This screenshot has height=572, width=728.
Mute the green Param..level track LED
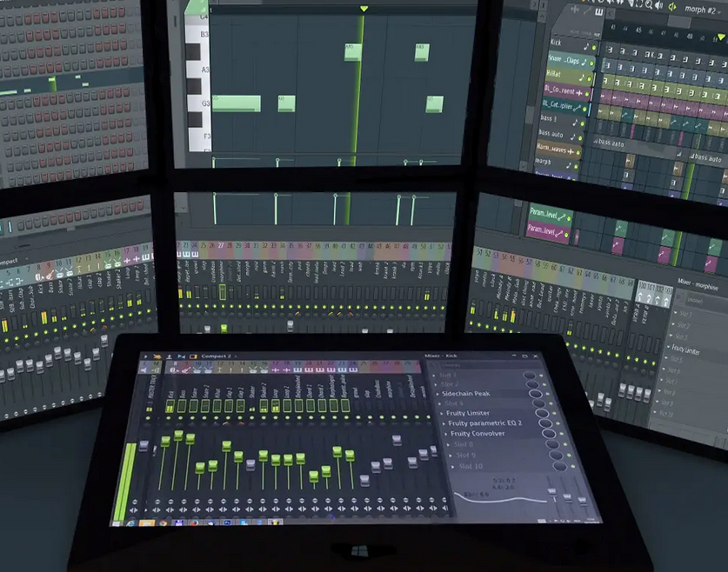(569, 218)
